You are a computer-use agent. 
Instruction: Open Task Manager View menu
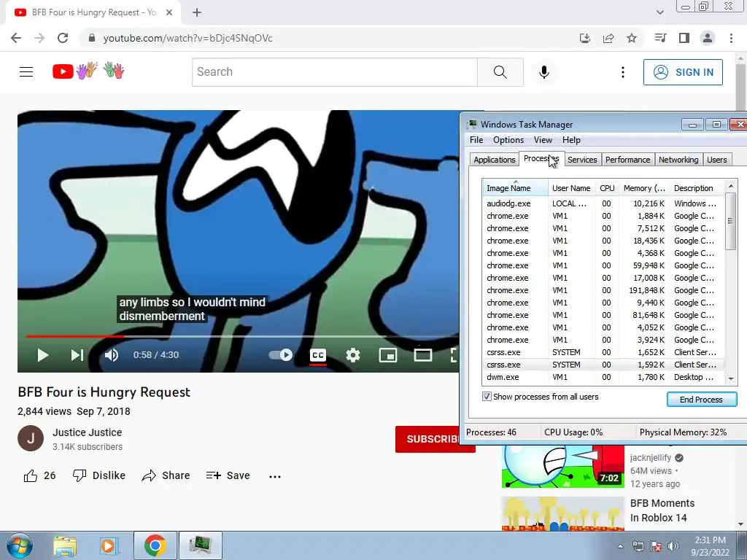coord(543,140)
